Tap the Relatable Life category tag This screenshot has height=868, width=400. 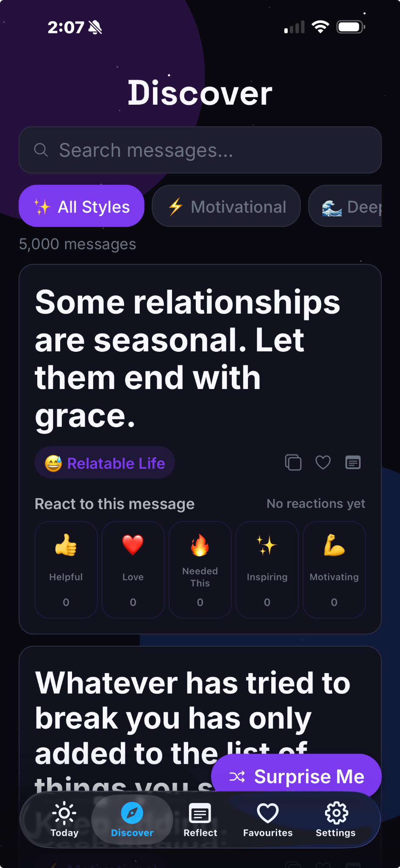pos(105,462)
